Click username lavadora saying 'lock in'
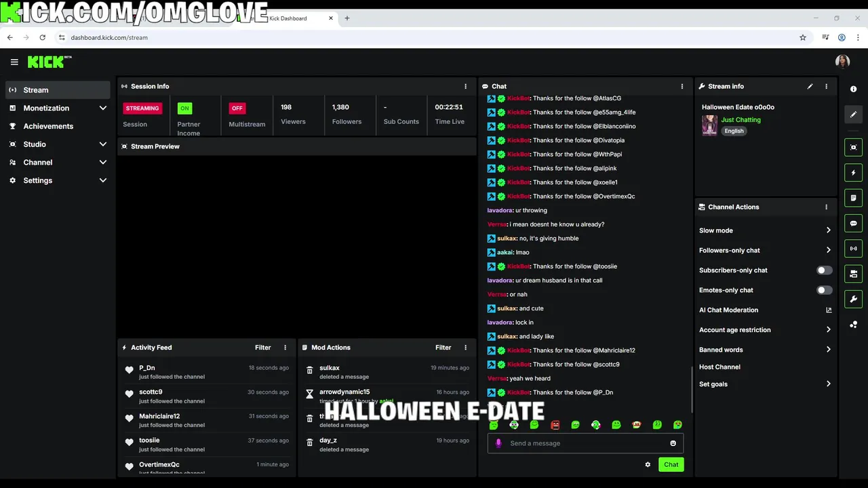Viewport: 868px width, 488px height. 500,323
